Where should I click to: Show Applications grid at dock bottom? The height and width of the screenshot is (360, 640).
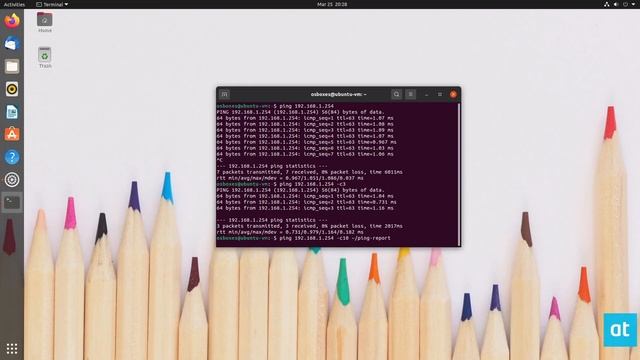(12, 349)
